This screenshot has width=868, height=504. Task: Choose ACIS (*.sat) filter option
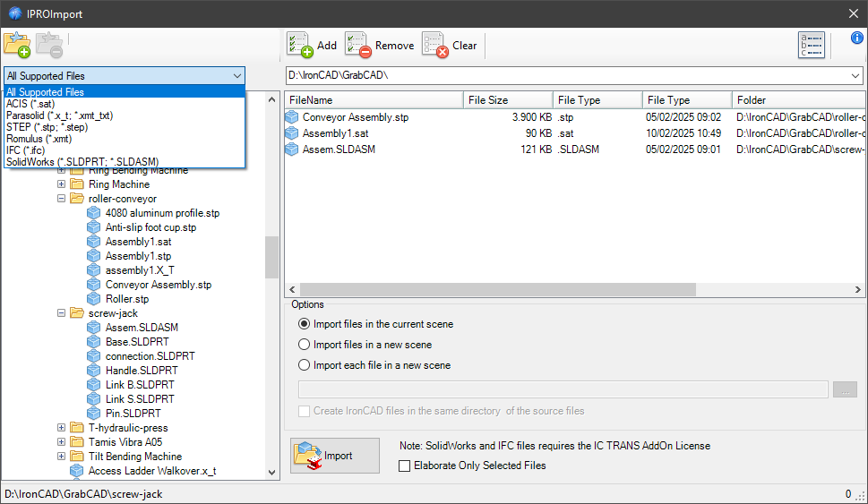click(x=125, y=104)
